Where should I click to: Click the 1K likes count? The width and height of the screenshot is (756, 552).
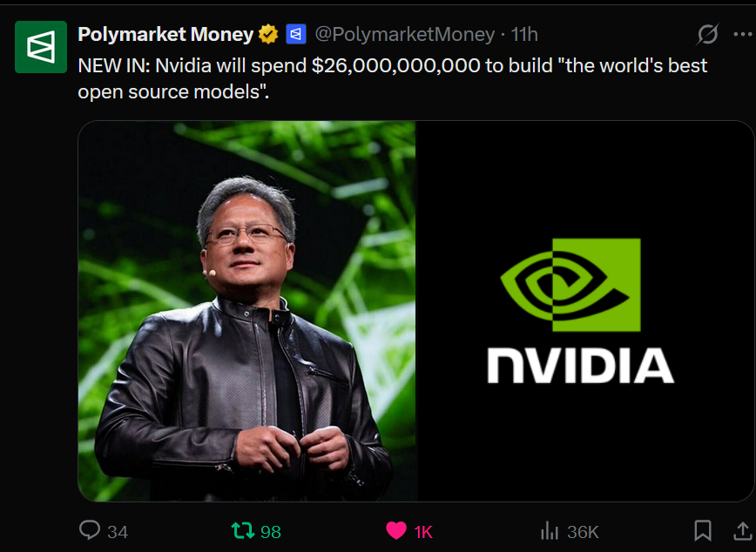423,532
